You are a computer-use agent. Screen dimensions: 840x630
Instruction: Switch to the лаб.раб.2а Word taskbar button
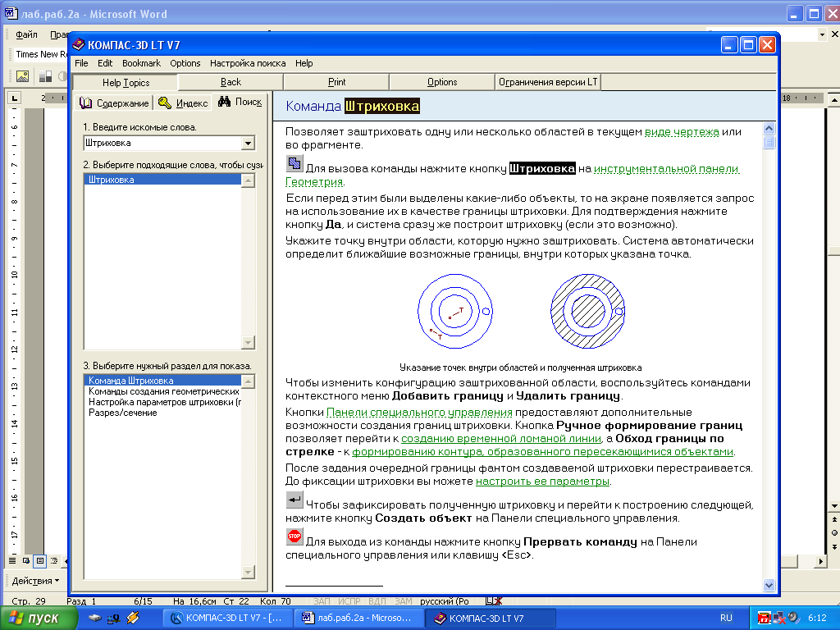(x=359, y=619)
